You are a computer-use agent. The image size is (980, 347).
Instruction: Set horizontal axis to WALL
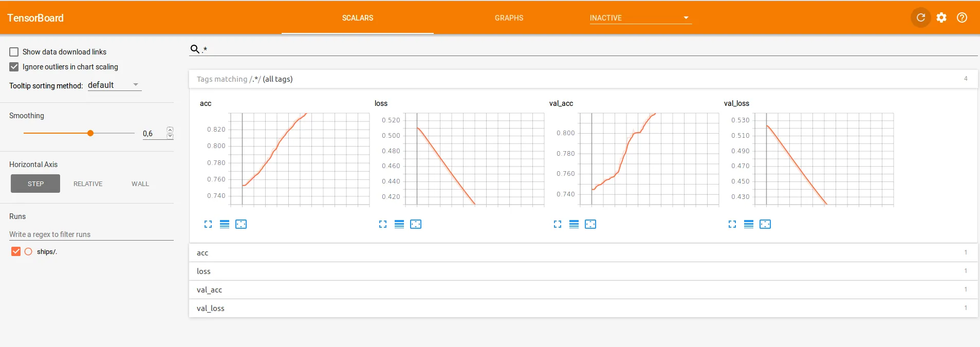(140, 184)
